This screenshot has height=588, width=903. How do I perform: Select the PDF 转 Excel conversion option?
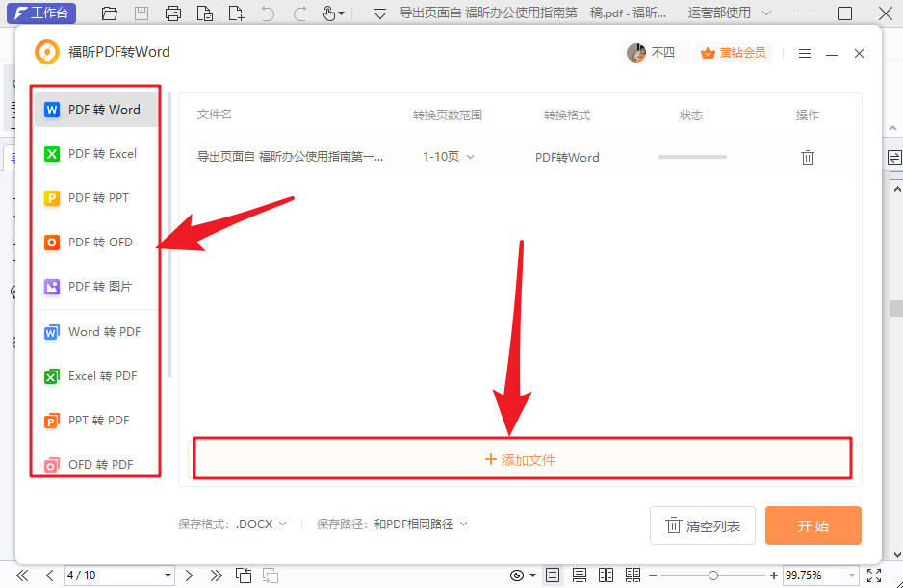coord(95,153)
